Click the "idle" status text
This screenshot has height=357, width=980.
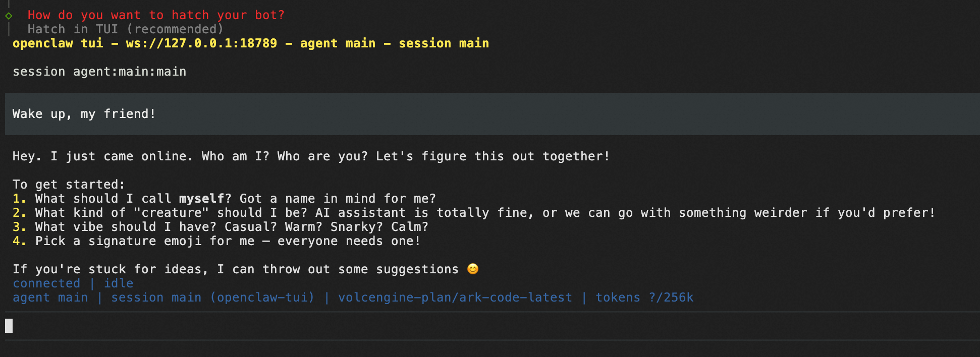[119, 283]
